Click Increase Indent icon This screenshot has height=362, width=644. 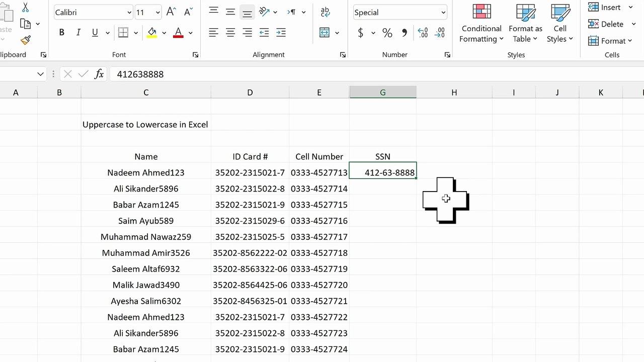tap(281, 33)
